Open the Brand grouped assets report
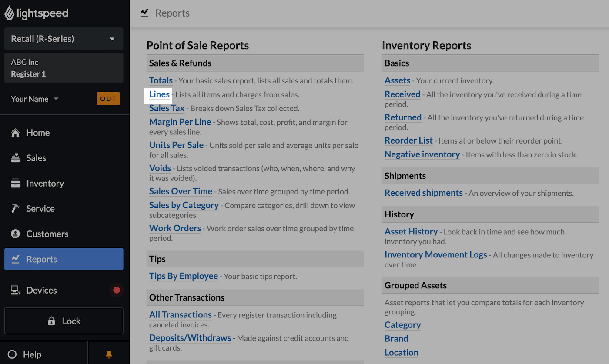 (x=396, y=339)
